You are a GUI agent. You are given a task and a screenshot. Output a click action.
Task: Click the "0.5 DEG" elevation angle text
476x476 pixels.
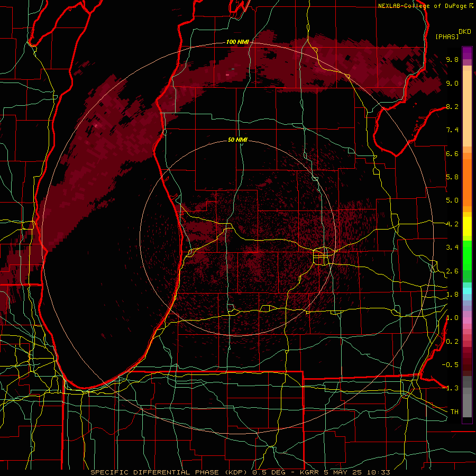coord(269,472)
